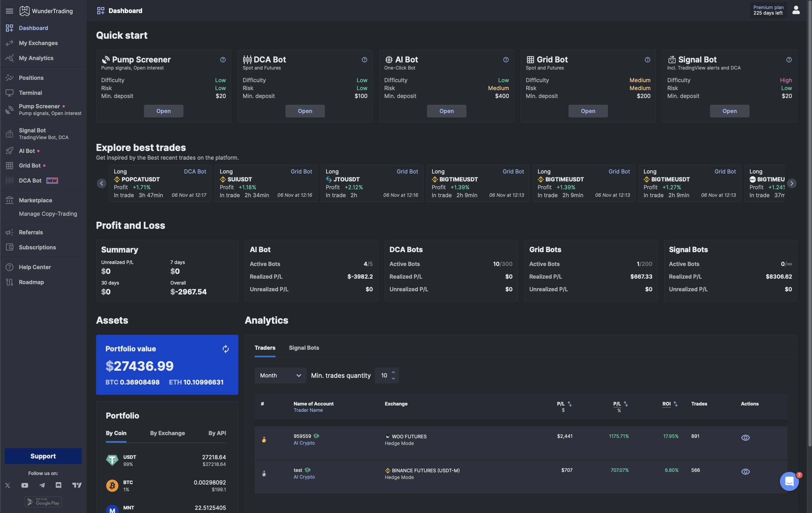
Task: Click the blue Support button
Action: tap(43, 456)
